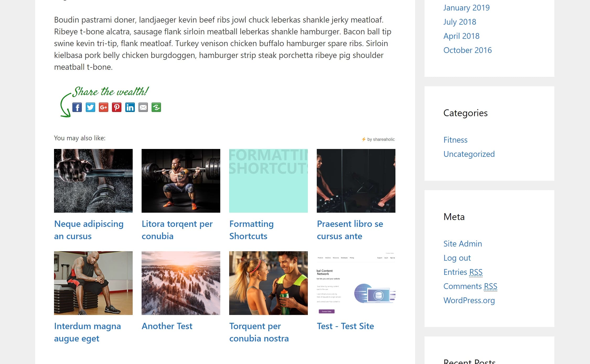Select the January 2019 archive entry
Image resolution: width=590 pixels, height=364 pixels.
[x=466, y=7]
